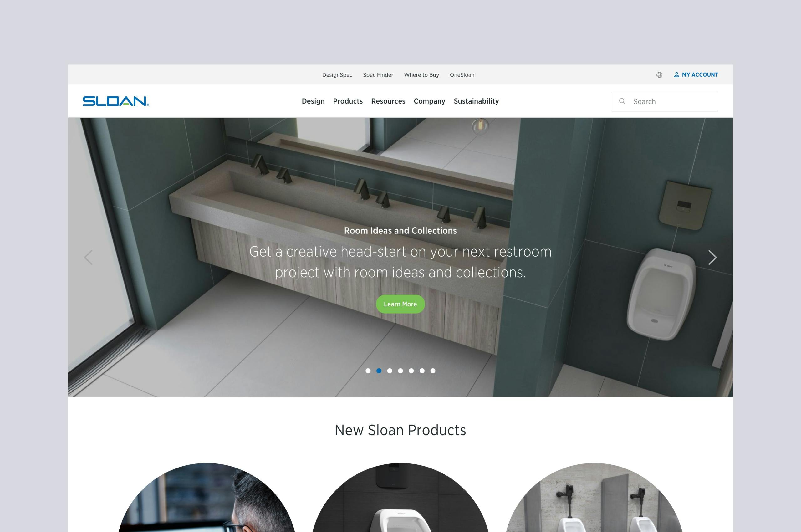Open the black urinal product thumbnail
This screenshot has height=532, width=801.
point(400,497)
